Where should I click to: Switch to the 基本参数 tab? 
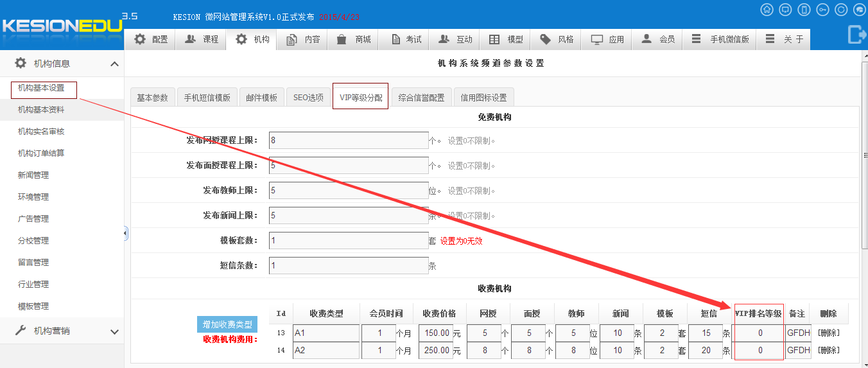click(152, 98)
